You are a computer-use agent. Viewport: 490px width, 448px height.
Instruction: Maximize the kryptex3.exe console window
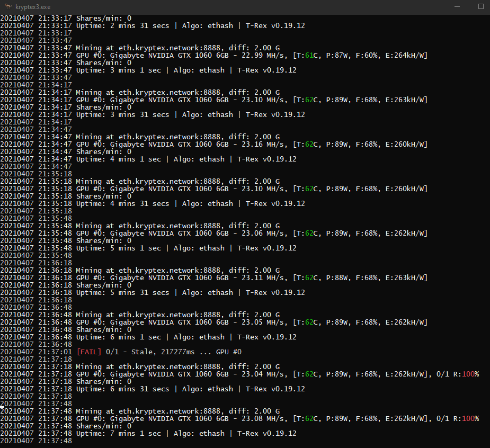[480, 6]
